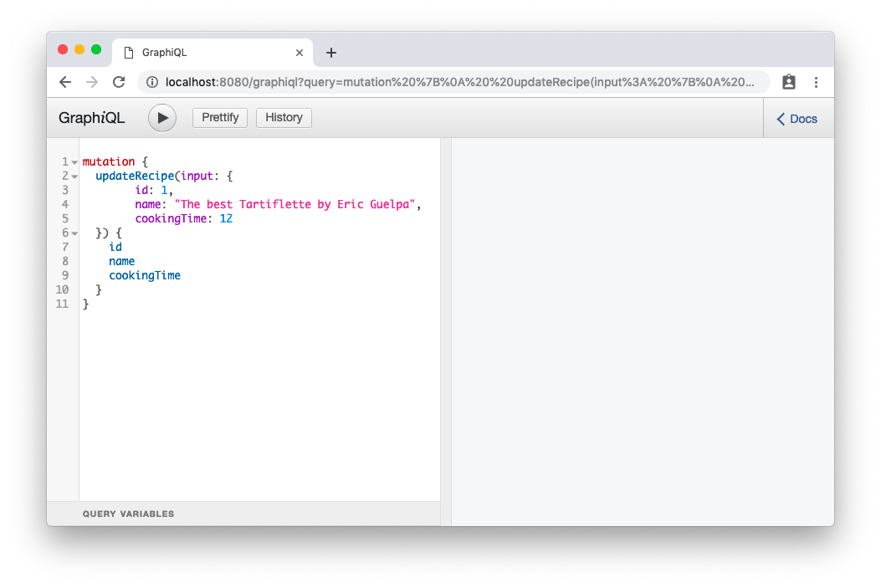Open the History panel

point(283,117)
